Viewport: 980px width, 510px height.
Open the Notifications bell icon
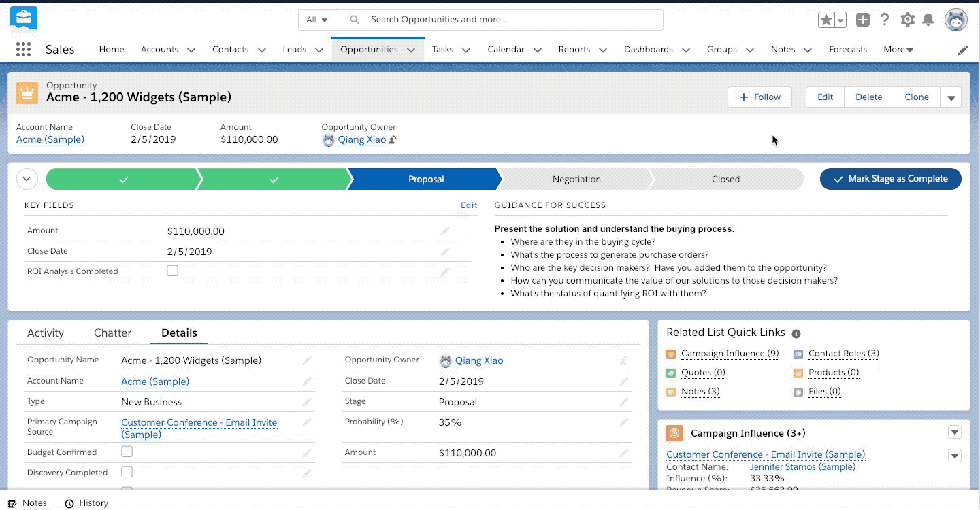(928, 20)
